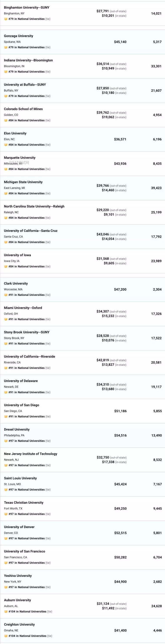165x644 pixels.
Task: Click the ranking badge icon for Binghamton University--SUNY
Action: 5,19
